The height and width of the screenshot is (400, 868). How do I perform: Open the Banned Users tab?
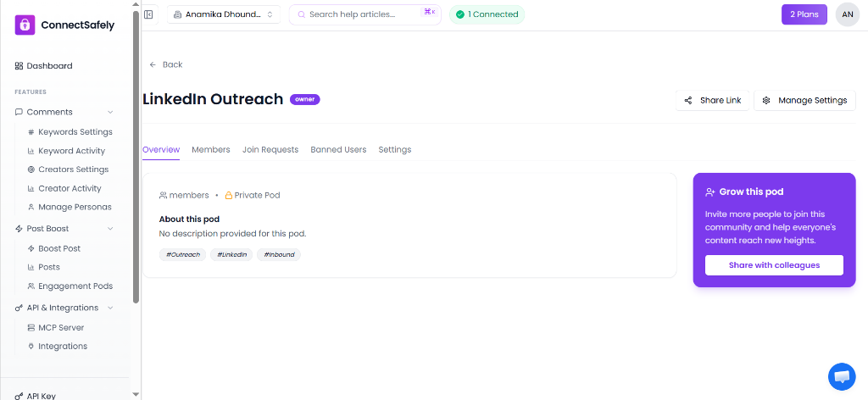(x=338, y=149)
